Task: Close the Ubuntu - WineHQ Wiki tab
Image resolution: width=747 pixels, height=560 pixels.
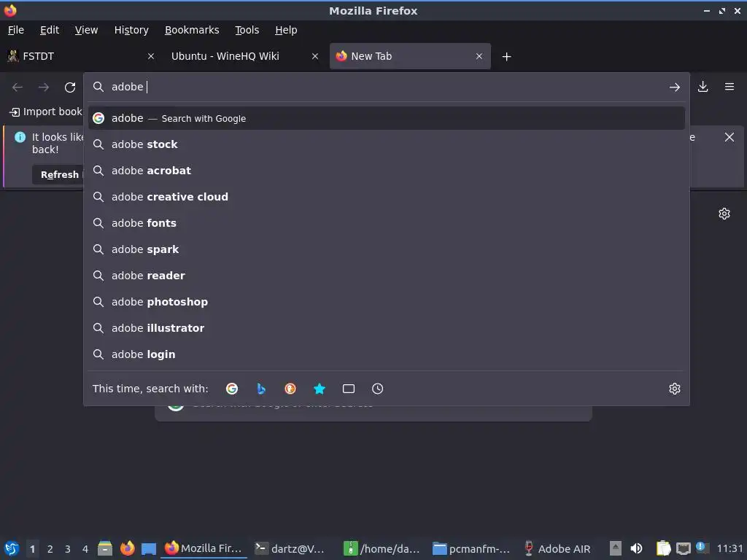Action: [x=315, y=56]
